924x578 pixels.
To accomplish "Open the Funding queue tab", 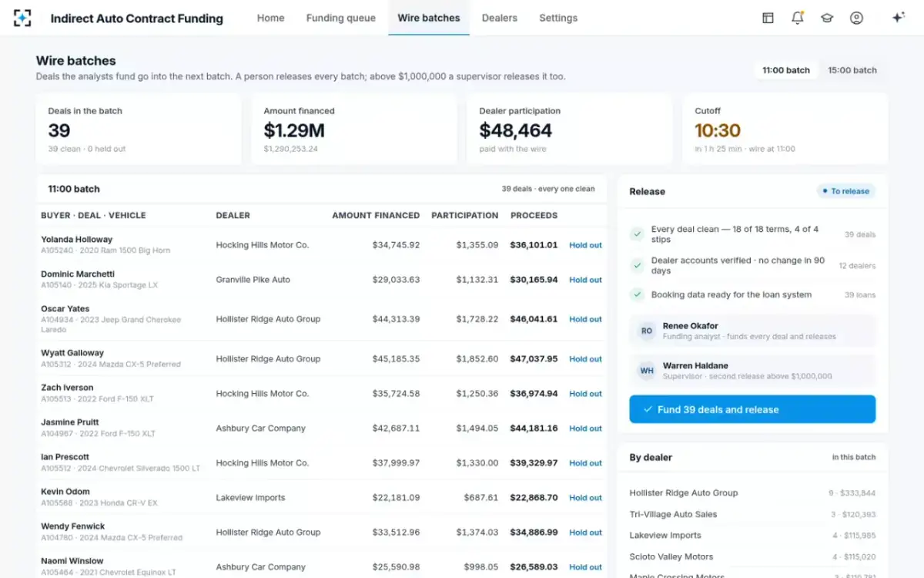I will (x=341, y=18).
